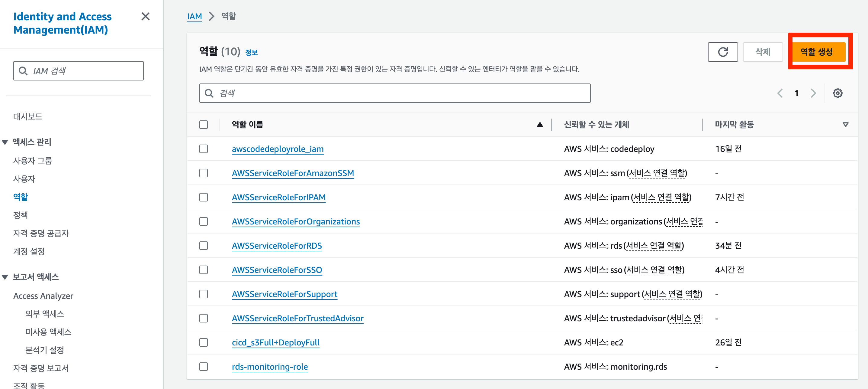Sort by 마지막 활동 column arrow

click(845, 125)
